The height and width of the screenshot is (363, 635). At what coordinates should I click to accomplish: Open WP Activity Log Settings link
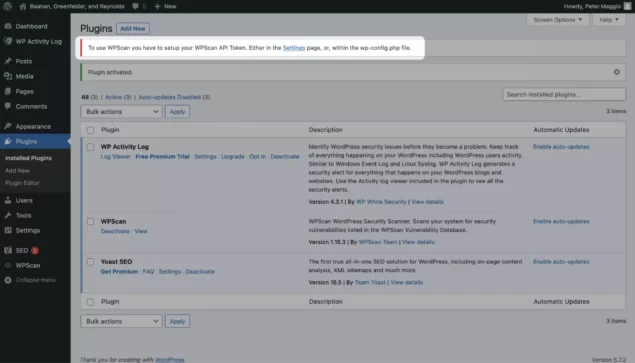(205, 156)
